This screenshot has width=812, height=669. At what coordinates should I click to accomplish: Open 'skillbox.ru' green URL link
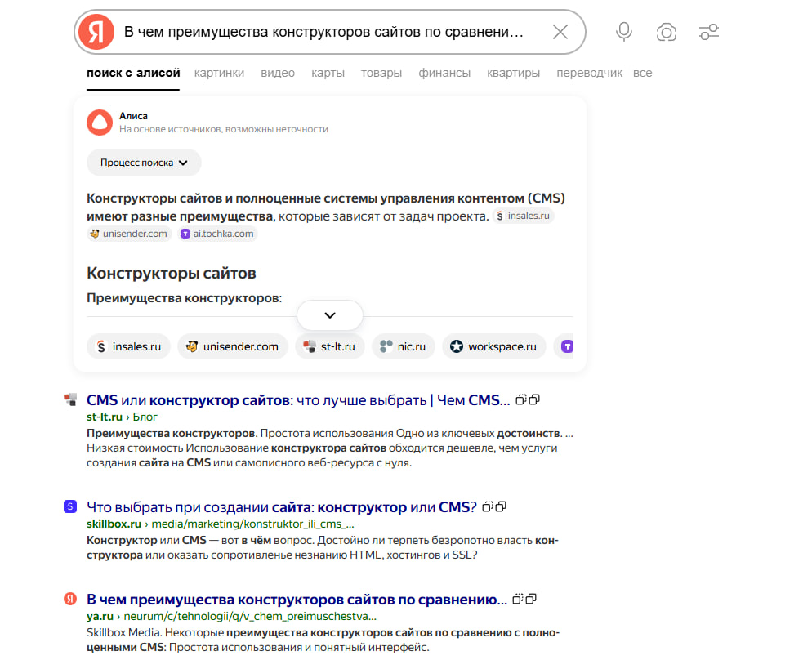[114, 524]
